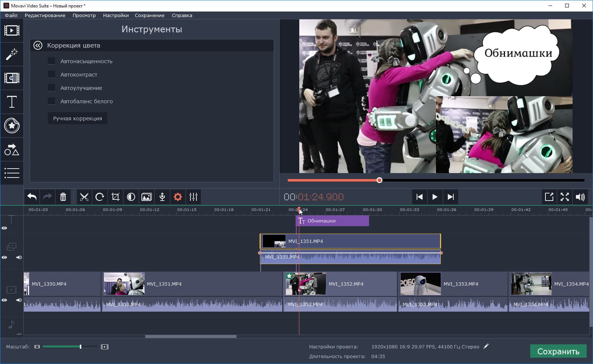The image size is (593, 364).
Task: Select the overlay MVI_1351.MP4 clip
Action: tap(350, 241)
